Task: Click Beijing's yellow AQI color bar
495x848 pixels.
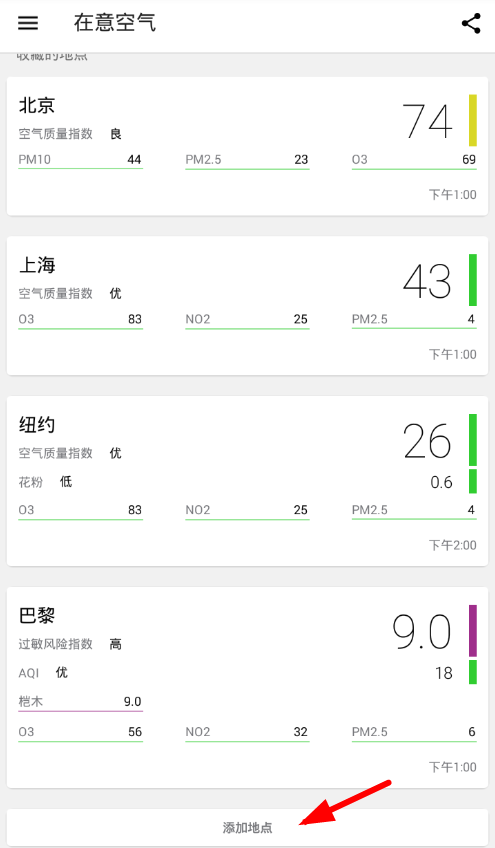Action: tap(473, 120)
